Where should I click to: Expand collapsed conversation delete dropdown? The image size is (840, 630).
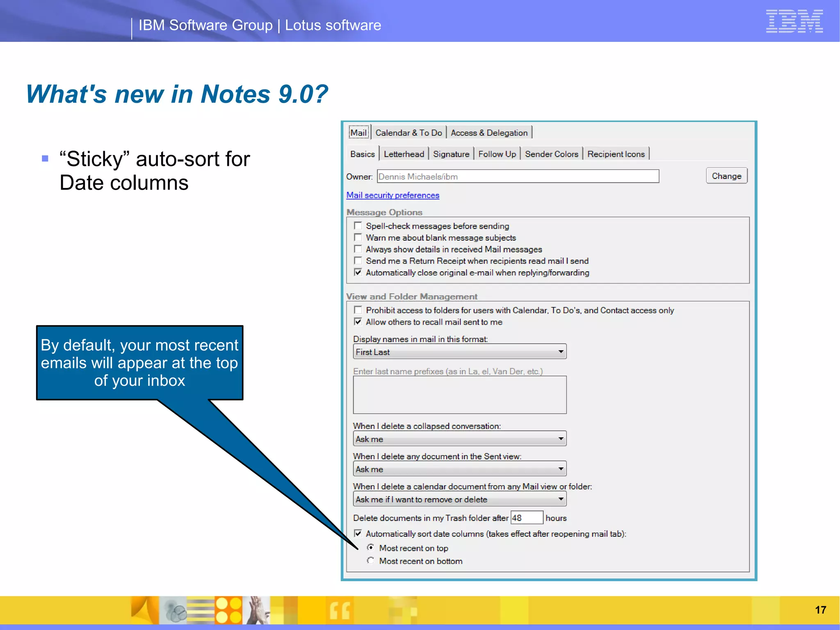460,439
